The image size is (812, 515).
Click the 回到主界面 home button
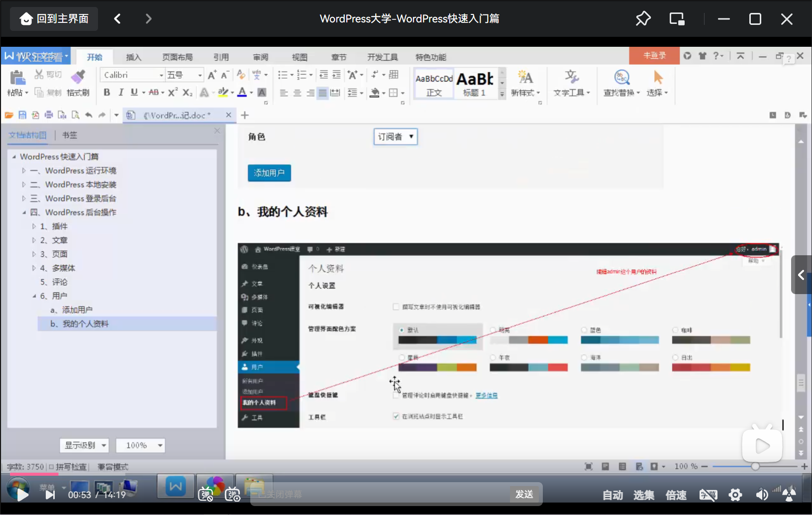click(x=54, y=19)
